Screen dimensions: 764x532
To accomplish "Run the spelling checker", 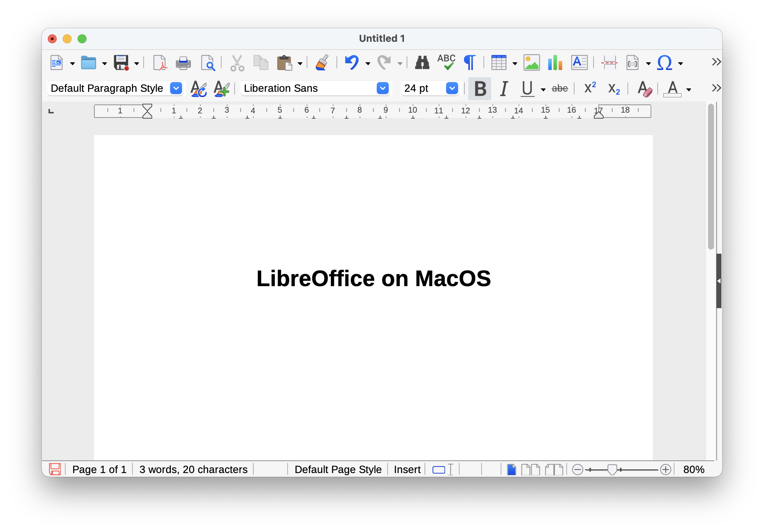I will click(x=447, y=62).
